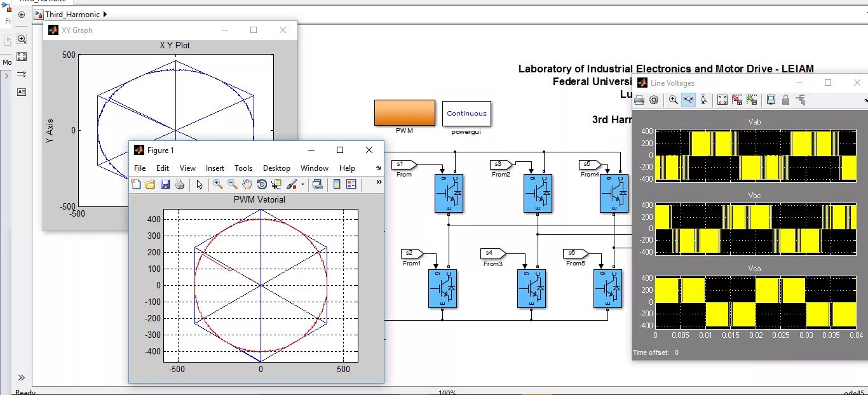Open Line Voltages scope parameters gear

[x=653, y=100]
